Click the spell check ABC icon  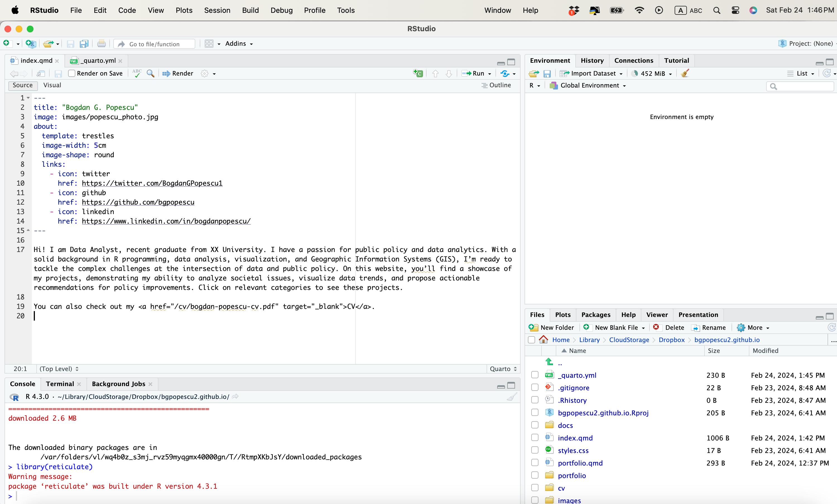coord(137,73)
